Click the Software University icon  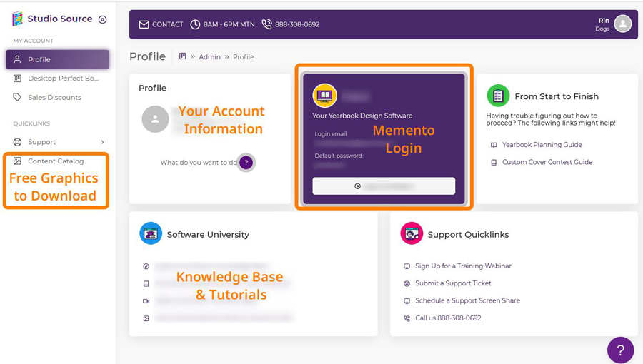point(151,234)
